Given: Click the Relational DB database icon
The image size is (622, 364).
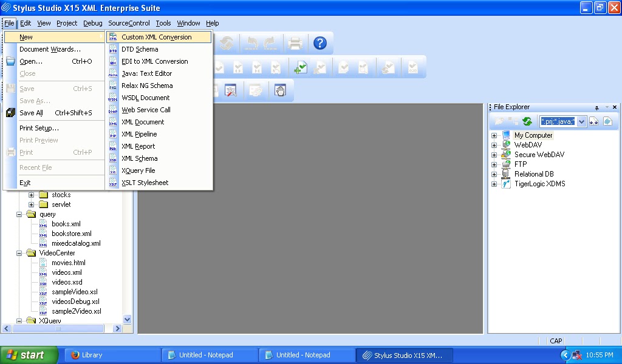Looking at the screenshot, I should 506,174.
